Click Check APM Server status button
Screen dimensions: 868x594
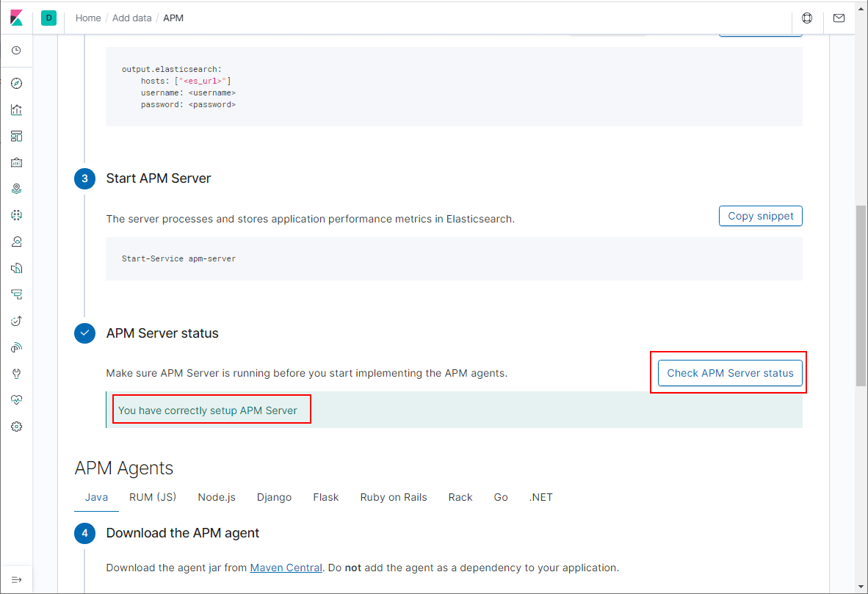[x=730, y=373]
